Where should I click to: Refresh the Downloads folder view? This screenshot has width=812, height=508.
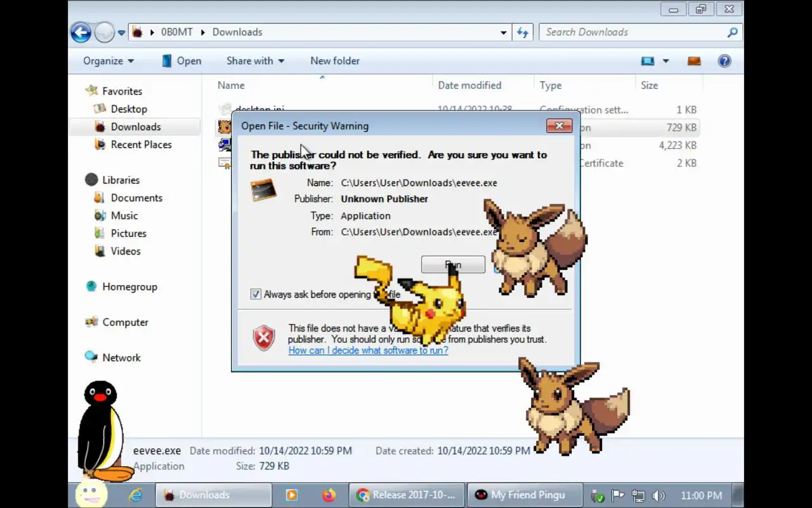click(x=523, y=32)
